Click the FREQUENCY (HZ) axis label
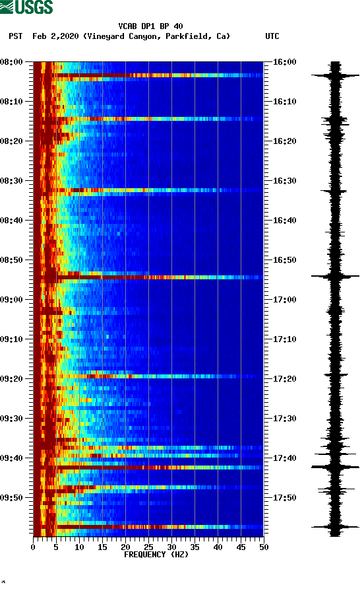The width and height of the screenshot is (364, 589). 156,555
